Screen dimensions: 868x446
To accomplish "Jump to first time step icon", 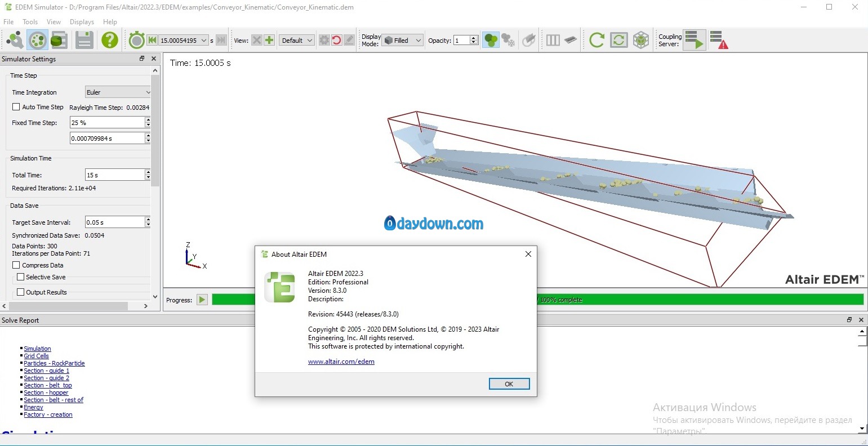I will (152, 40).
